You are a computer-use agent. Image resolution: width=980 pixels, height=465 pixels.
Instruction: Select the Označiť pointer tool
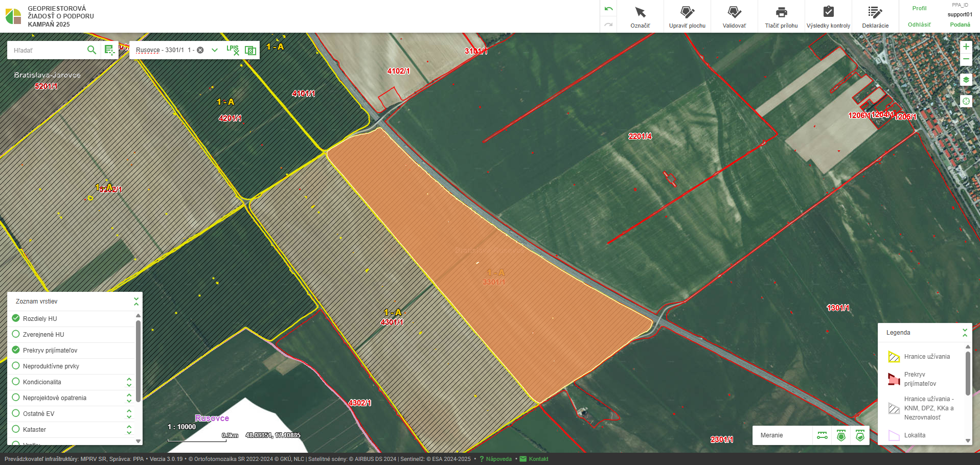(x=640, y=17)
